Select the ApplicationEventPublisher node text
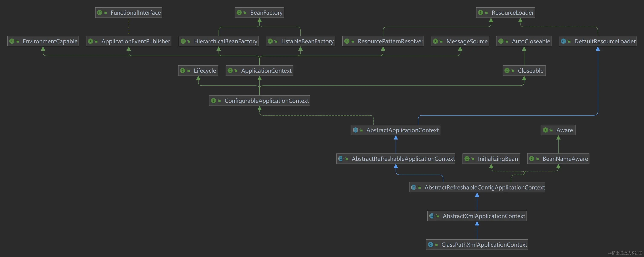 point(136,41)
